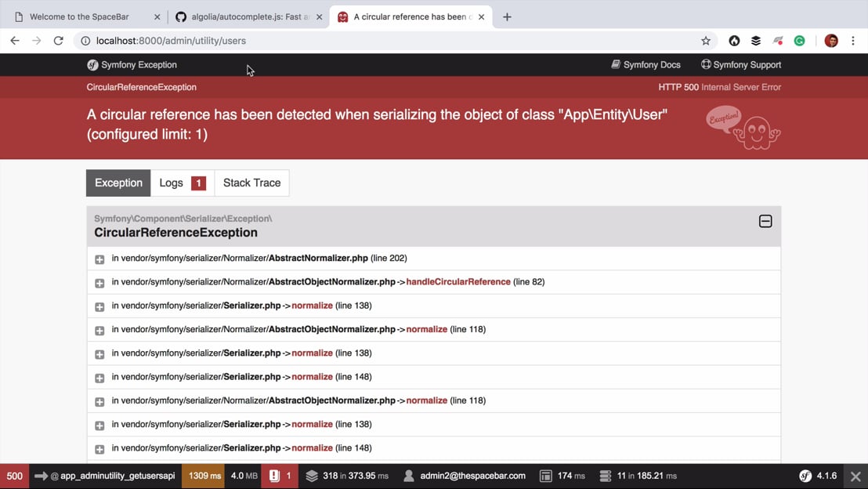Click the error count icon in debug toolbar

point(280,476)
